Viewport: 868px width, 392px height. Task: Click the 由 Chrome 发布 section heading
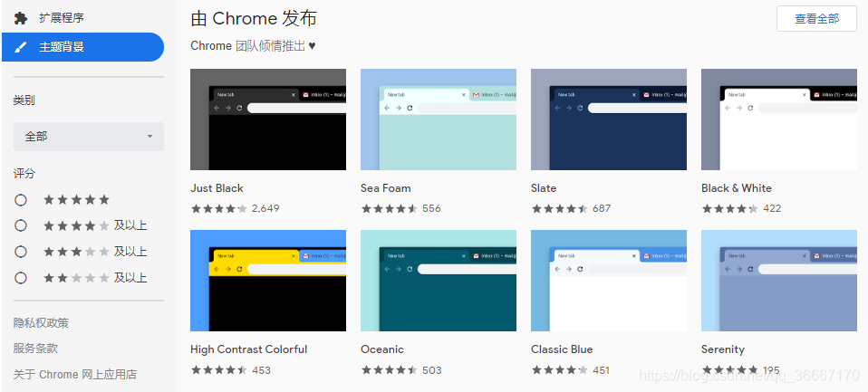coord(254,18)
